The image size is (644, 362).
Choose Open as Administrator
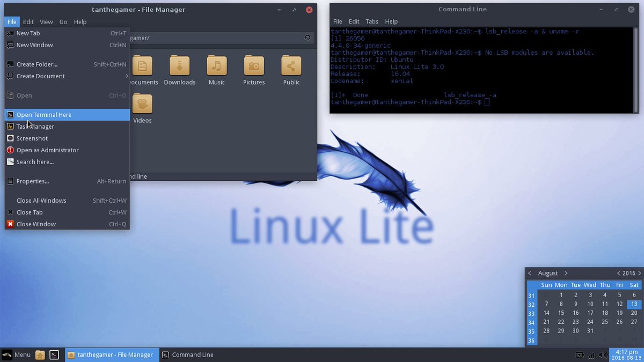pyautogui.click(x=67, y=150)
